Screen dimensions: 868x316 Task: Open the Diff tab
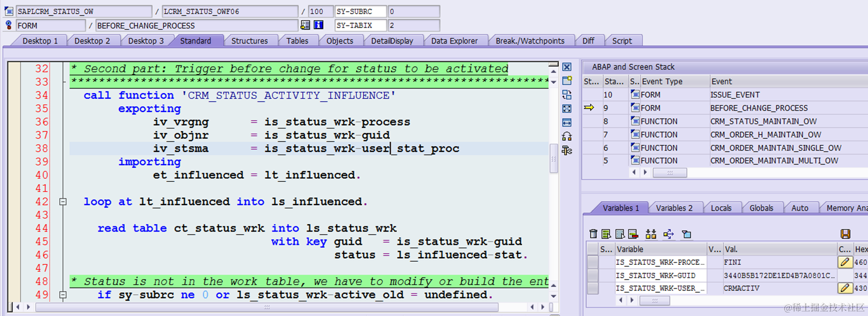pyautogui.click(x=589, y=41)
